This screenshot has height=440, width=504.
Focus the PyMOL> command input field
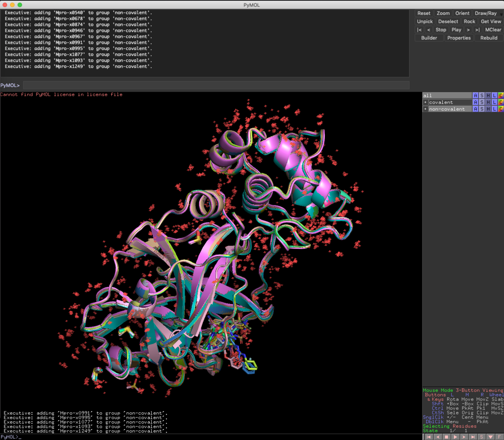[216, 85]
